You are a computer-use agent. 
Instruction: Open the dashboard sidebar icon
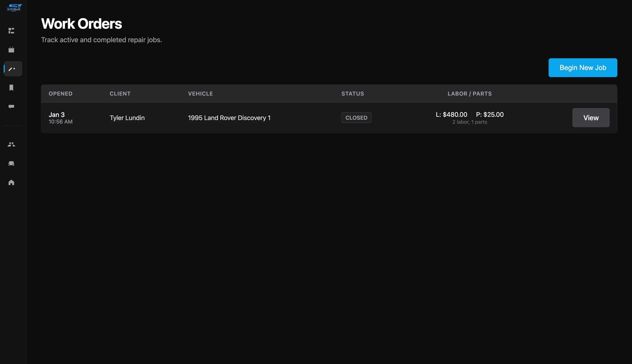click(11, 31)
